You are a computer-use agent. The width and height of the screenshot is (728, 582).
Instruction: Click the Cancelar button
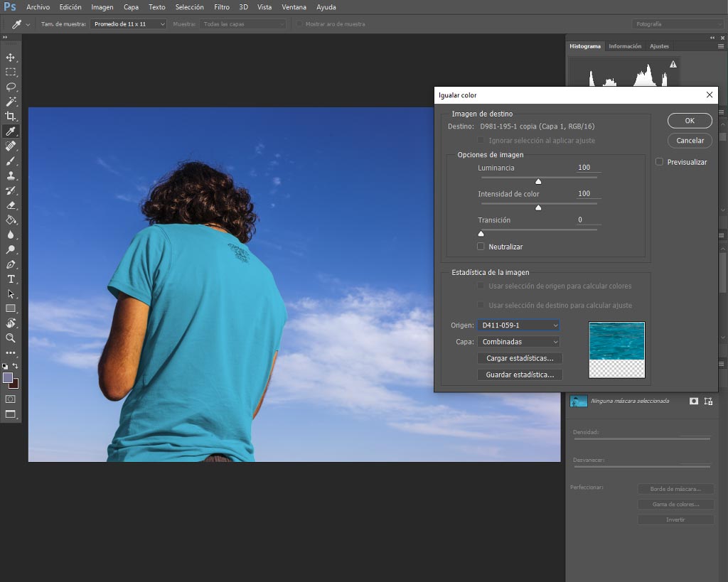(x=690, y=141)
